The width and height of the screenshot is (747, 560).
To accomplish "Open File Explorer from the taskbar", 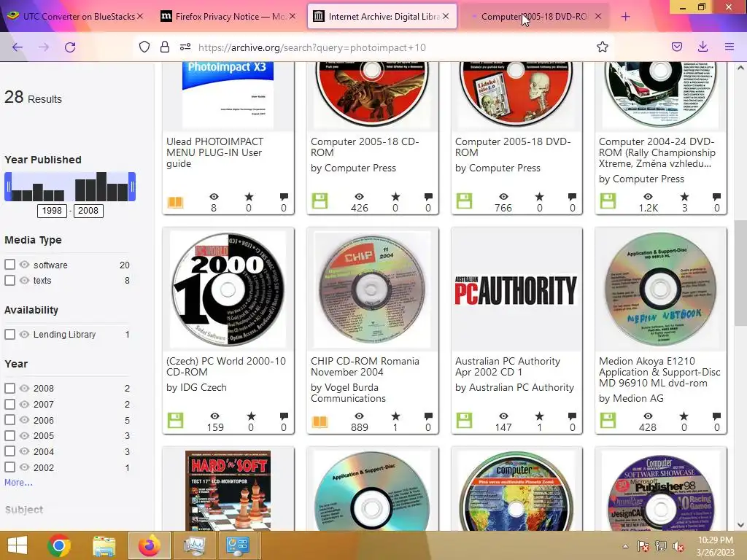I will click(104, 545).
